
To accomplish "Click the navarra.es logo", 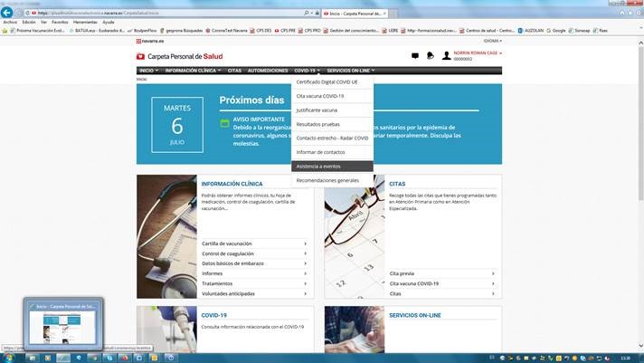I will coord(152,41).
